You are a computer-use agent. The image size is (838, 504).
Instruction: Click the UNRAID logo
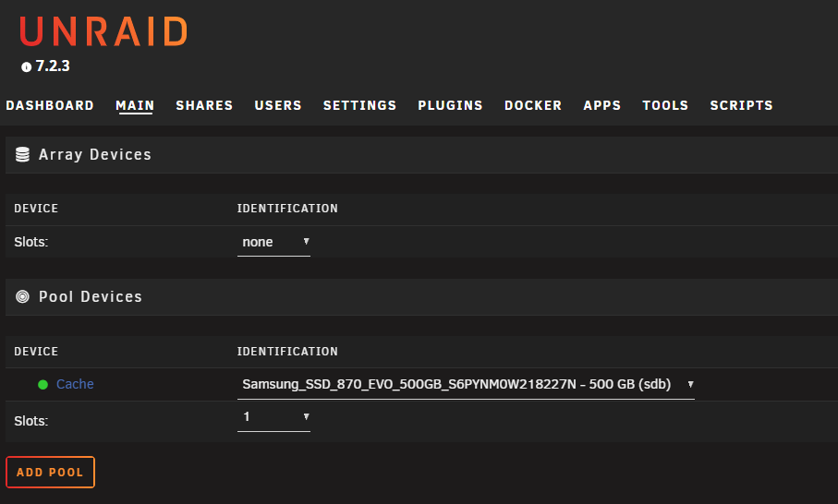tap(103, 31)
